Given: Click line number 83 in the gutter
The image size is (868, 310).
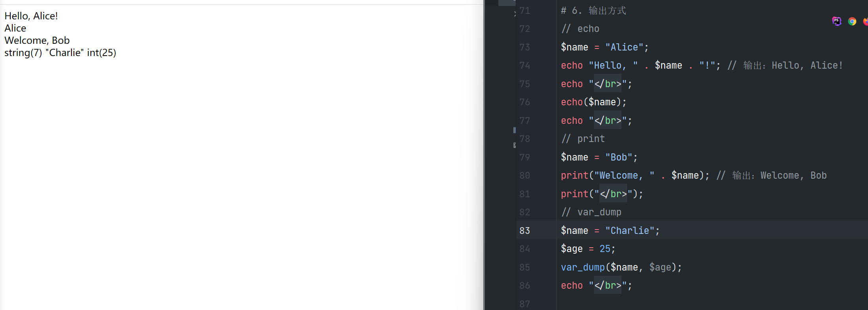Looking at the screenshot, I should 525,231.
